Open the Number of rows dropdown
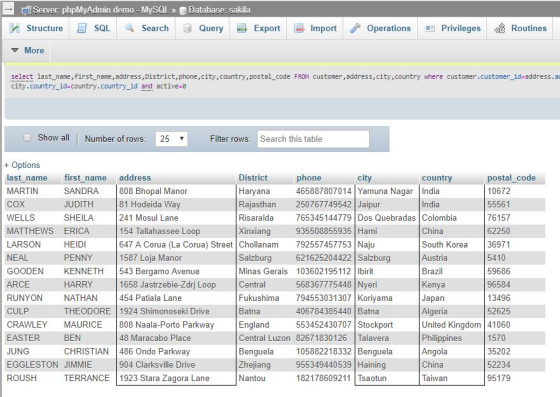This screenshot has width=560, height=397. pyautogui.click(x=171, y=139)
